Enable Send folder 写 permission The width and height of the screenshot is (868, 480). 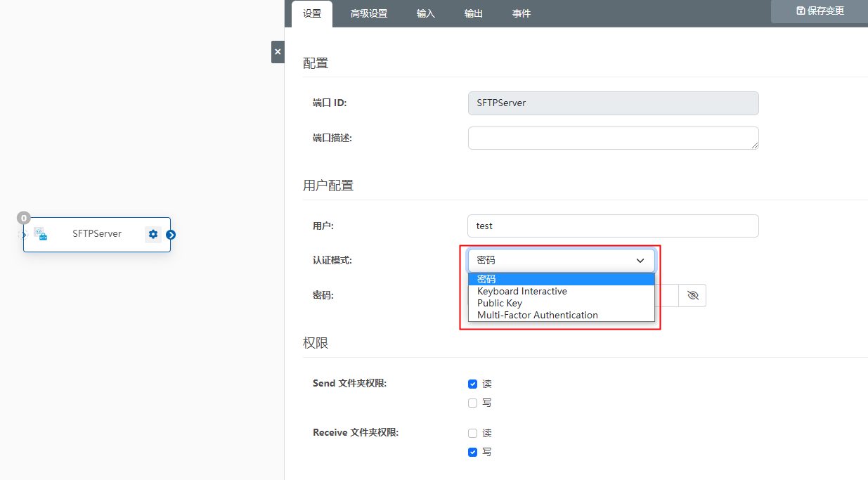coord(473,403)
